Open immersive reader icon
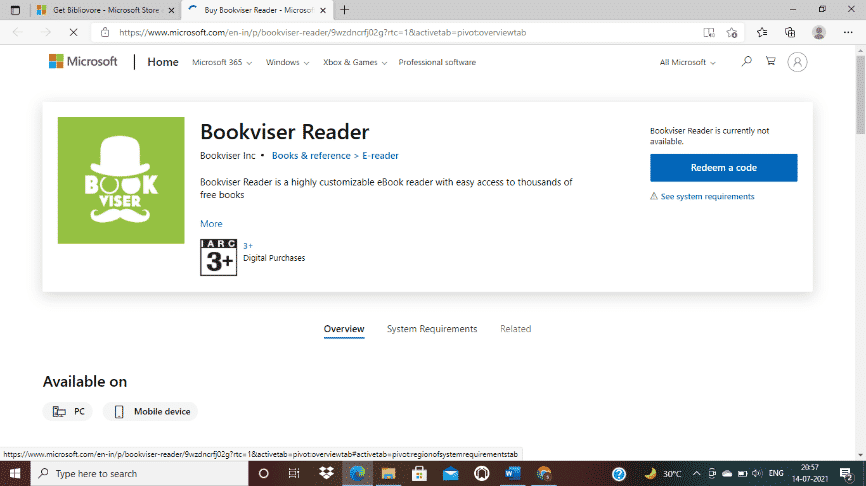 point(709,33)
